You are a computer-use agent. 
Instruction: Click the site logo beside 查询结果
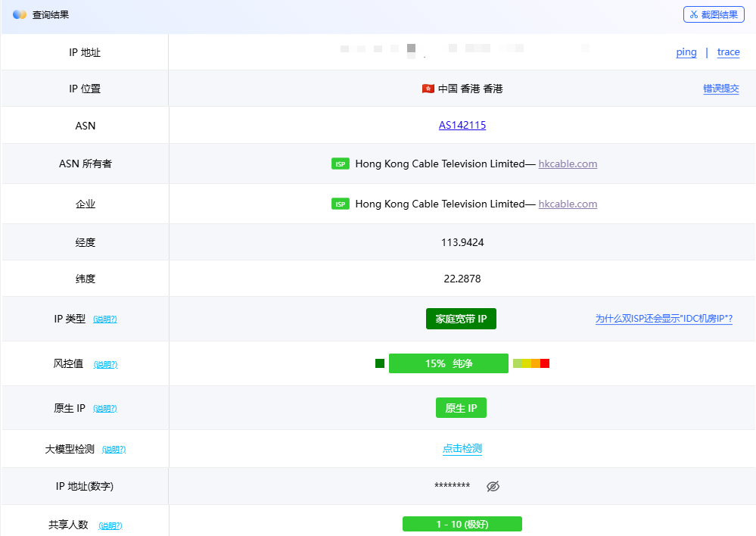pos(19,14)
